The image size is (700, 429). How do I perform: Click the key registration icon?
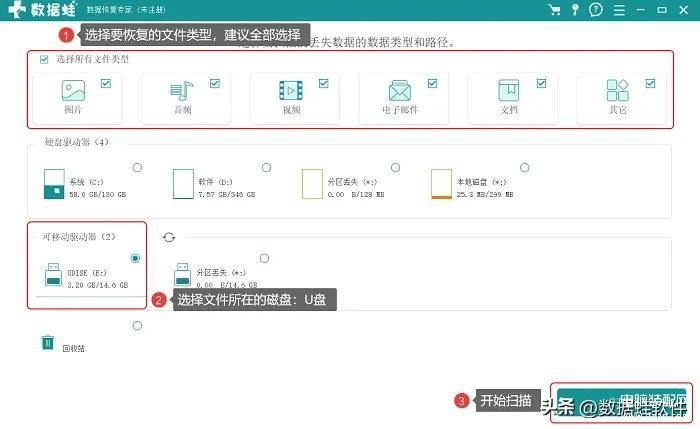[575, 9]
